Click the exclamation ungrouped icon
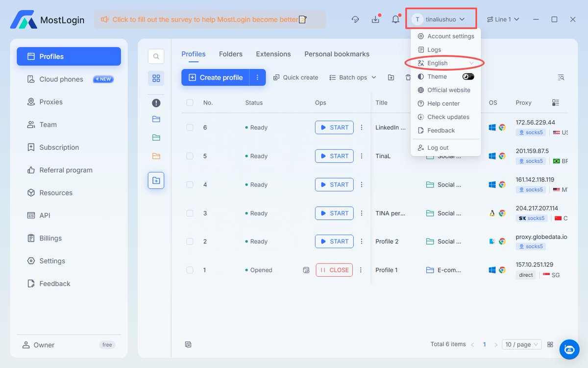588x368 pixels. point(156,103)
